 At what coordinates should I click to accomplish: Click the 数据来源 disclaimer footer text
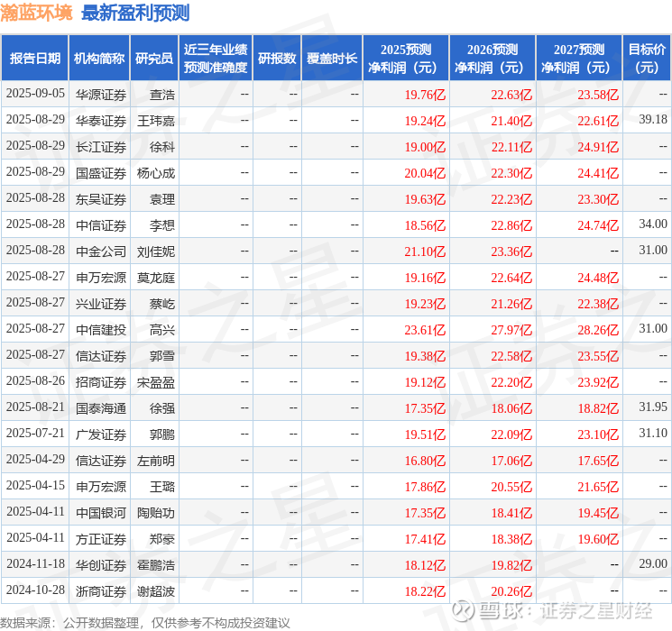(145, 622)
